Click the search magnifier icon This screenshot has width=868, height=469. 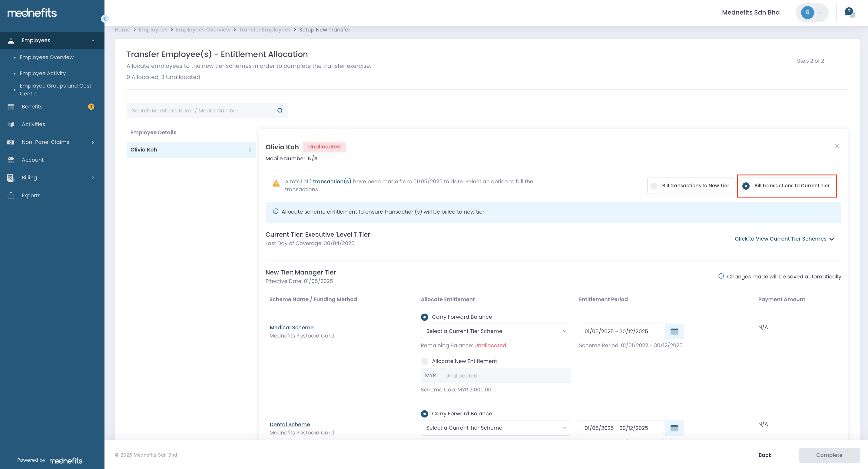(280, 111)
